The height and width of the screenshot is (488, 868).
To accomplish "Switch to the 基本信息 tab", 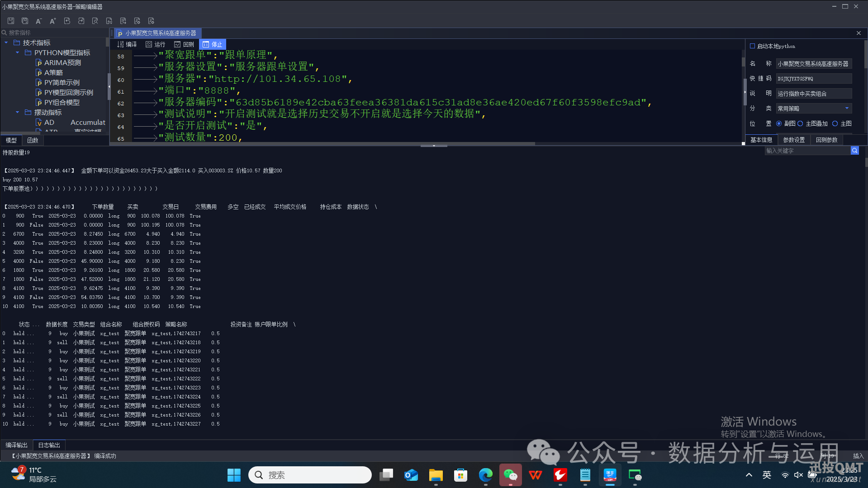I will tap(761, 140).
